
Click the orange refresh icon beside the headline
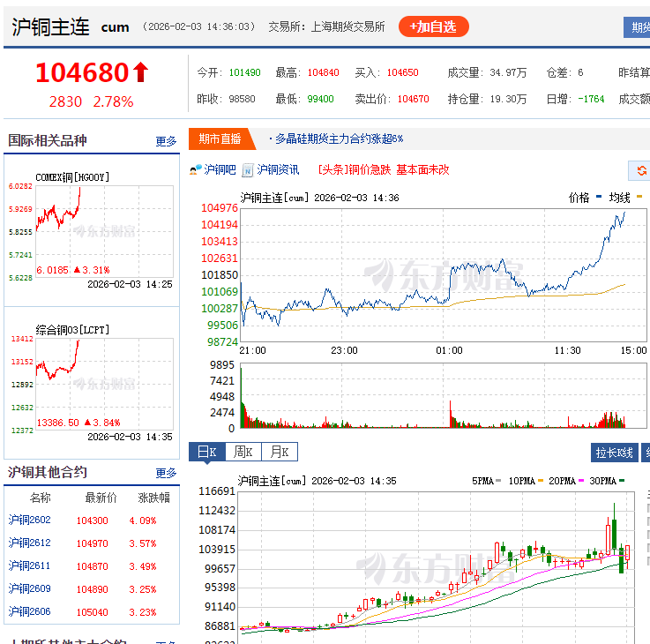click(x=642, y=170)
